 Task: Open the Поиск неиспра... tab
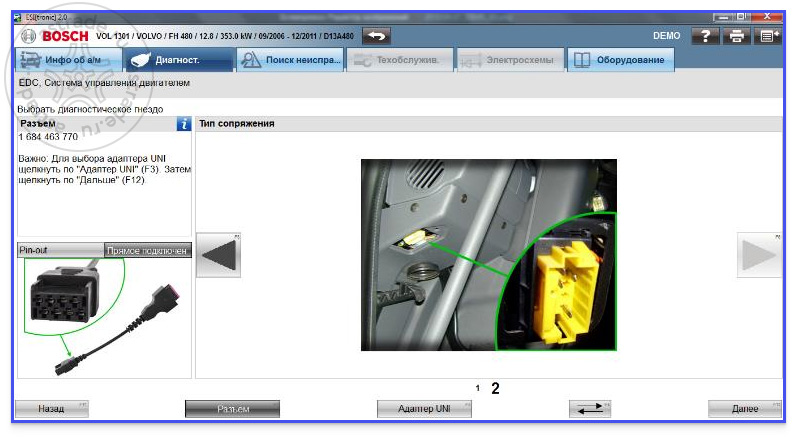[290, 60]
